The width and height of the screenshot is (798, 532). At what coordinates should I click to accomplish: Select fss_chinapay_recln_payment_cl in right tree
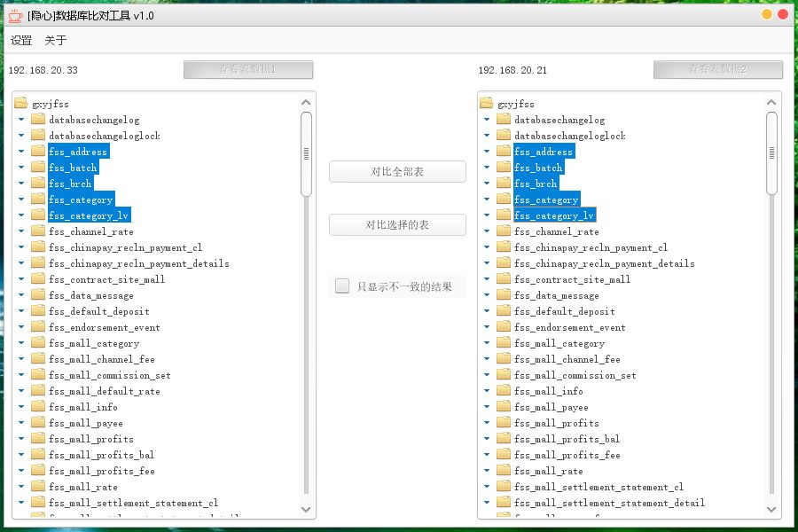tap(591, 247)
